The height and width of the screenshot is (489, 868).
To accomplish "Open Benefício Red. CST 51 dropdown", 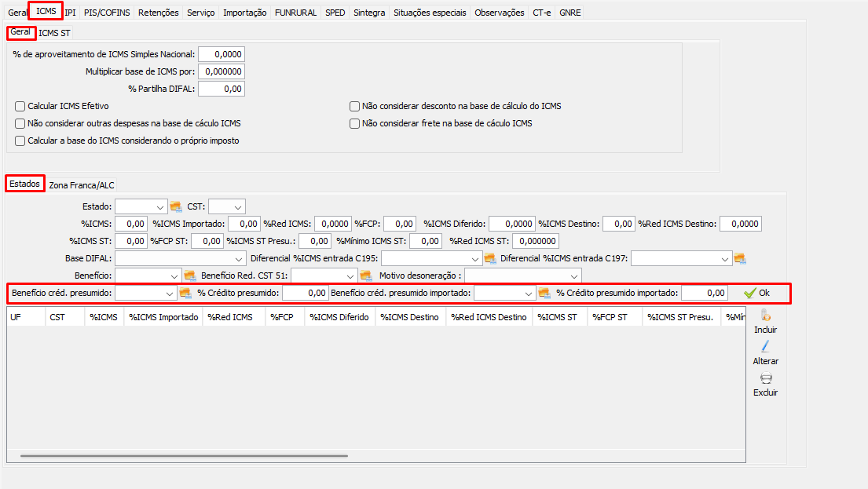I will point(324,276).
